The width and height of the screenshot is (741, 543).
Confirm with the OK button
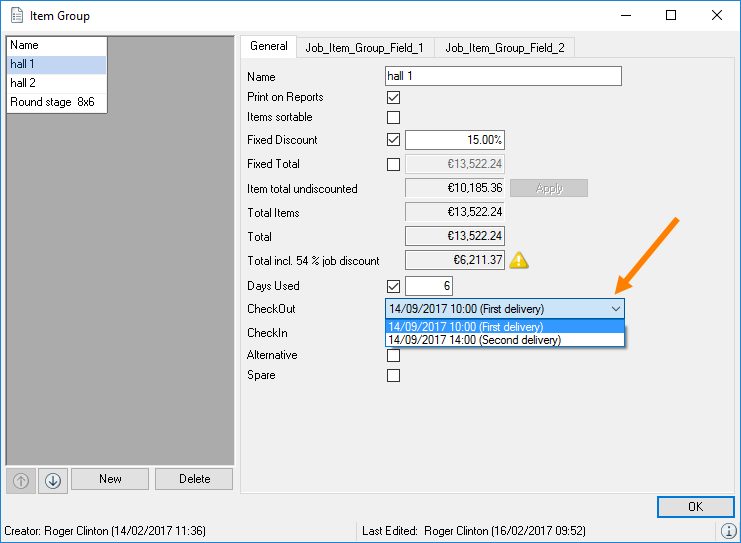pyautogui.click(x=695, y=507)
